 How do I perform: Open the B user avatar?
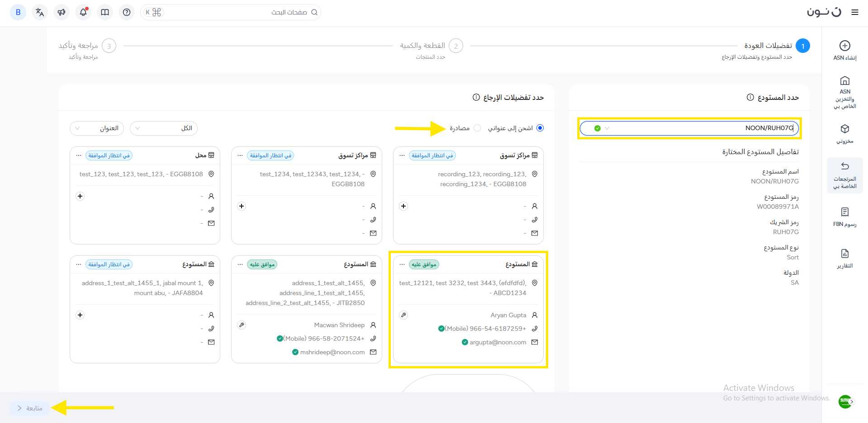[18, 12]
